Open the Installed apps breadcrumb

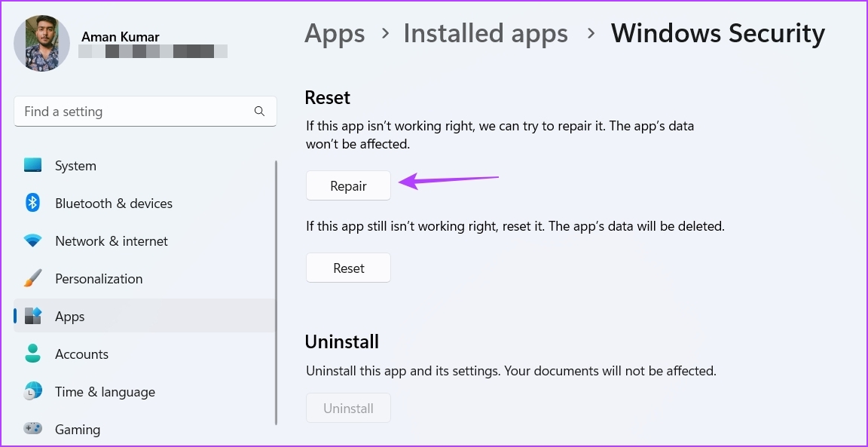pyautogui.click(x=485, y=32)
